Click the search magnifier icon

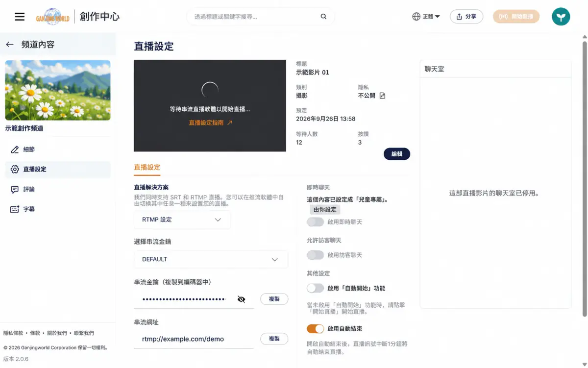(323, 17)
